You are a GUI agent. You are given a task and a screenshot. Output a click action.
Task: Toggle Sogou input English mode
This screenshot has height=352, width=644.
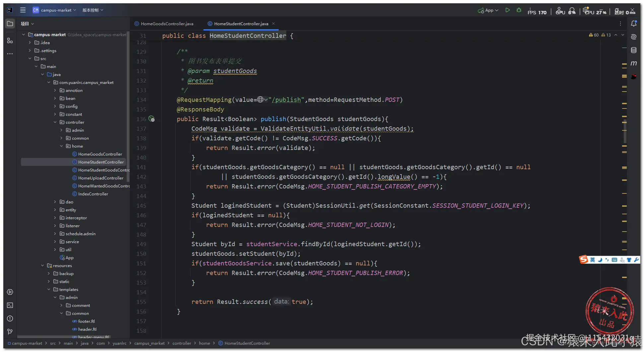coord(593,260)
